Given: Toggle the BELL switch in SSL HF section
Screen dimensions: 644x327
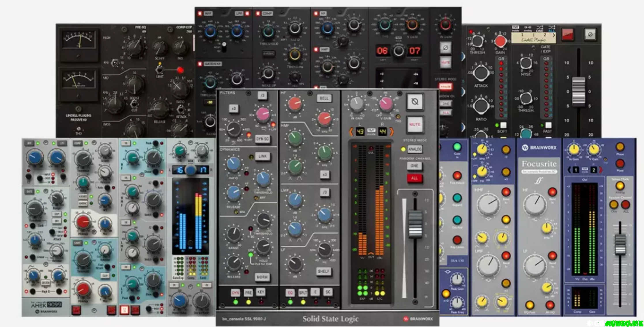Looking at the screenshot, I should 324,98.
